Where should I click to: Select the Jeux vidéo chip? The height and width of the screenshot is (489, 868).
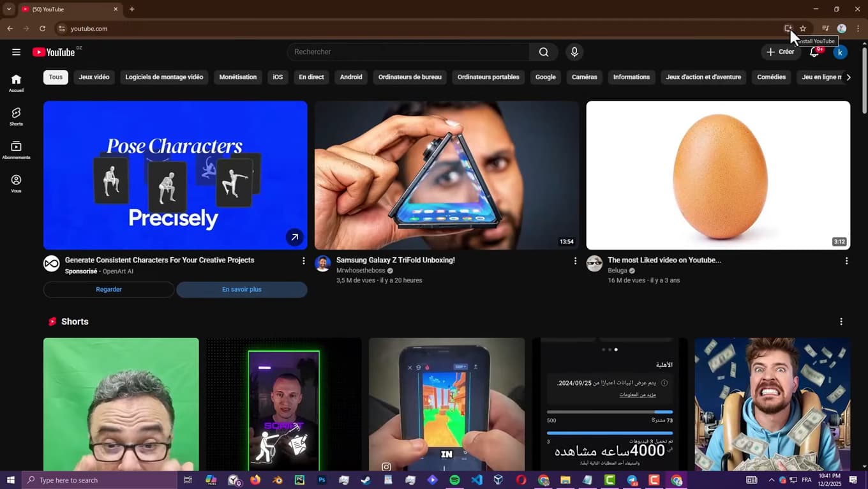[x=94, y=77]
